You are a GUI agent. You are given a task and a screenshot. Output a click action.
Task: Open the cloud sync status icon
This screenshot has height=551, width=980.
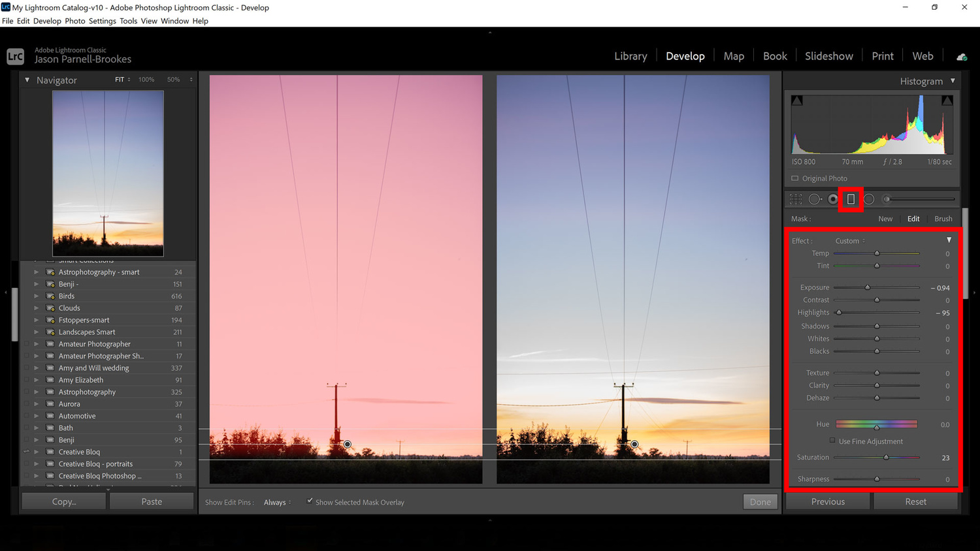pyautogui.click(x=962, y=57)
